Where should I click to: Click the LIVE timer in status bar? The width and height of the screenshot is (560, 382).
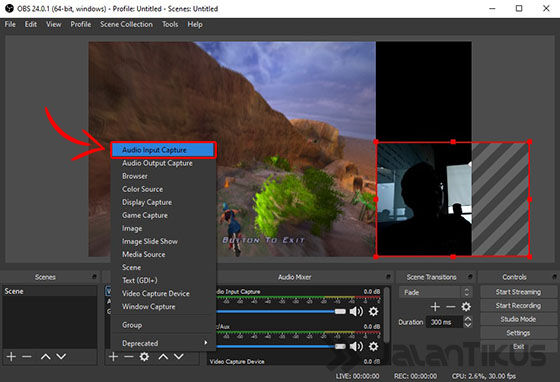358,376
